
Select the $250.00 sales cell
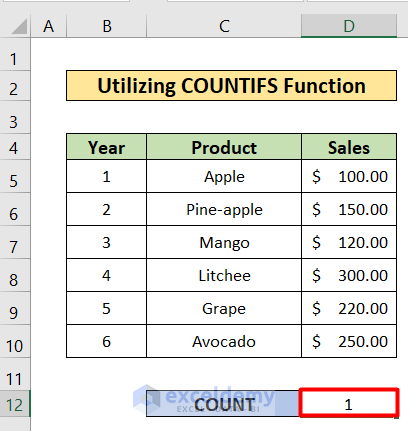349,341
